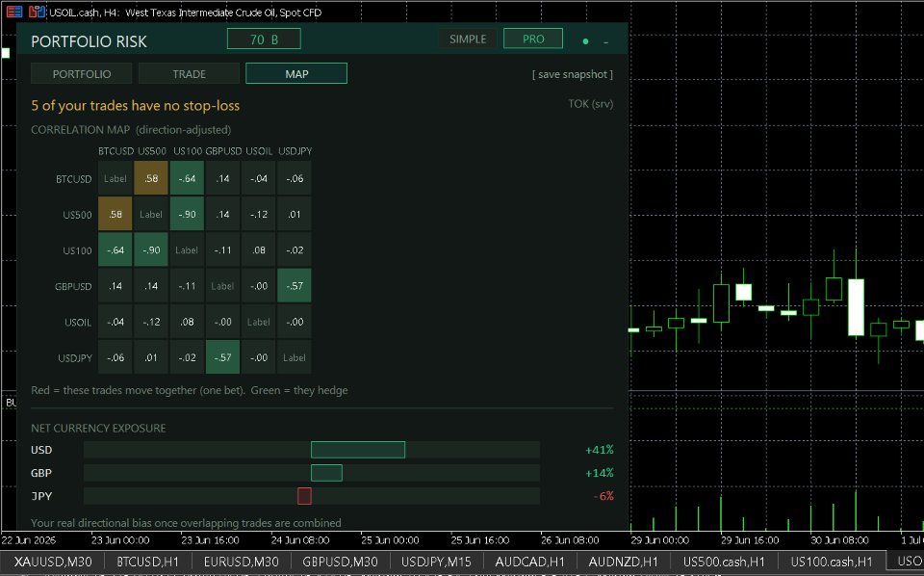The height and width of the screenshot is (576, 924).
Task: Click the BTCUSD–US500 .58 correlation cell
Action: [x=151, y=178]
